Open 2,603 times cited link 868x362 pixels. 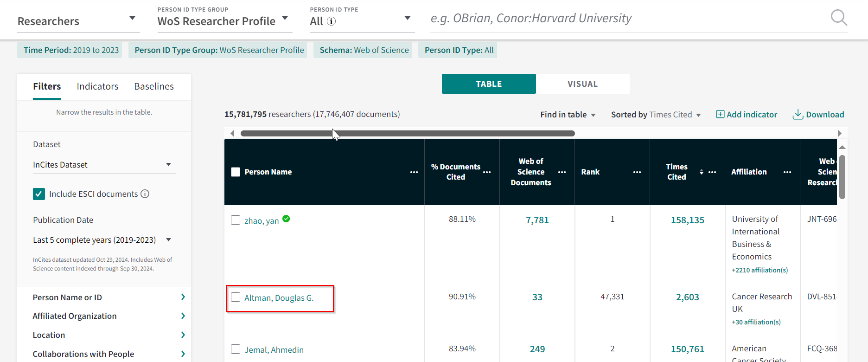click(x=687, y=297)
